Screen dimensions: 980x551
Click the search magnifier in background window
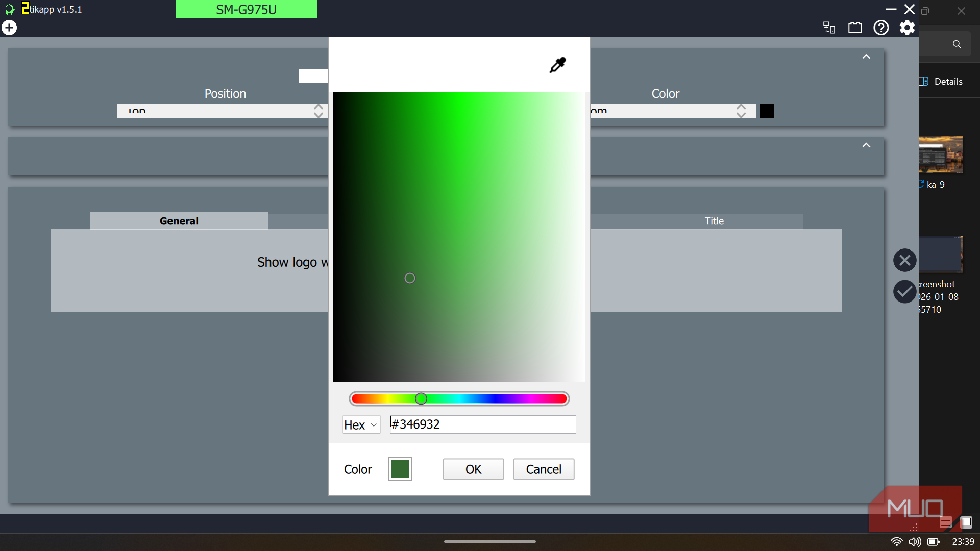pos(957,44)
